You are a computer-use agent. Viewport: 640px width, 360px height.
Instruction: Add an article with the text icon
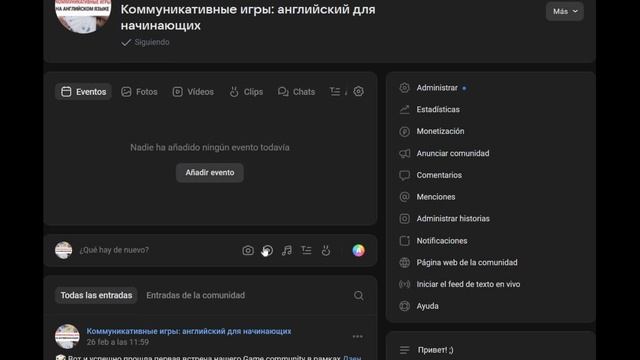pos(306,250)
